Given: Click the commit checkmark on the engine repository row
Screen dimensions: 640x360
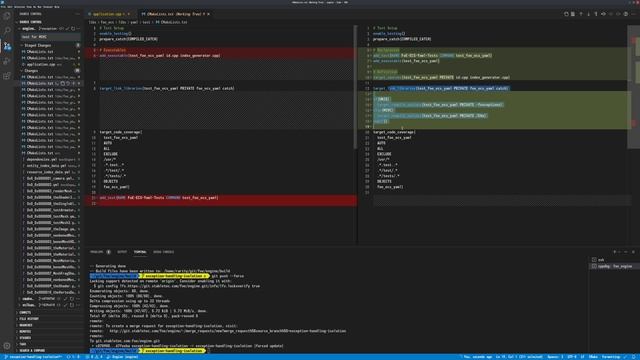Looking at the screenshot, I should tap(68, 29).
